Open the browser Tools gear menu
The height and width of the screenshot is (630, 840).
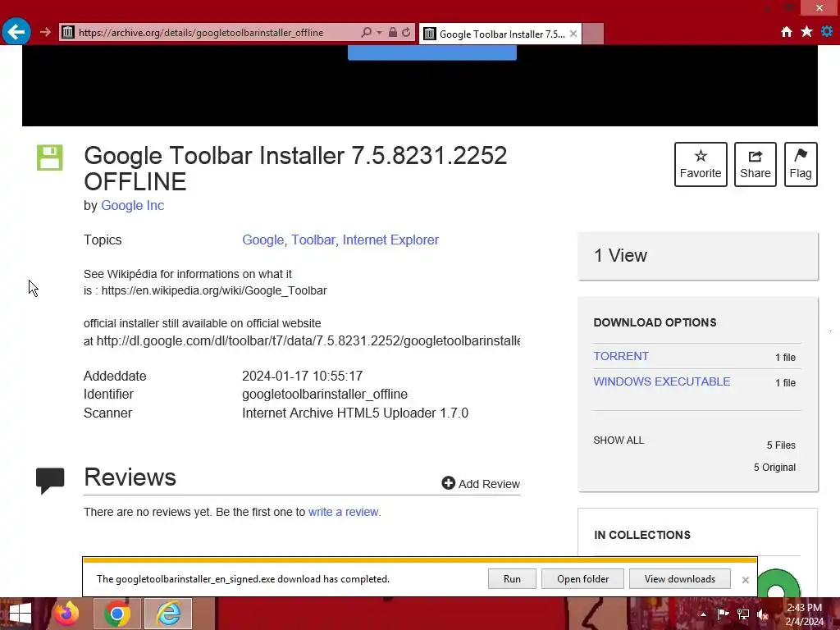[827, 32]
